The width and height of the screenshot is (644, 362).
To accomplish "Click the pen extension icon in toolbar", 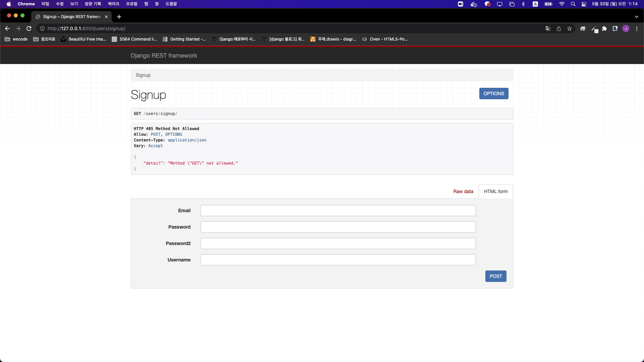I will [x=594, y=29].
